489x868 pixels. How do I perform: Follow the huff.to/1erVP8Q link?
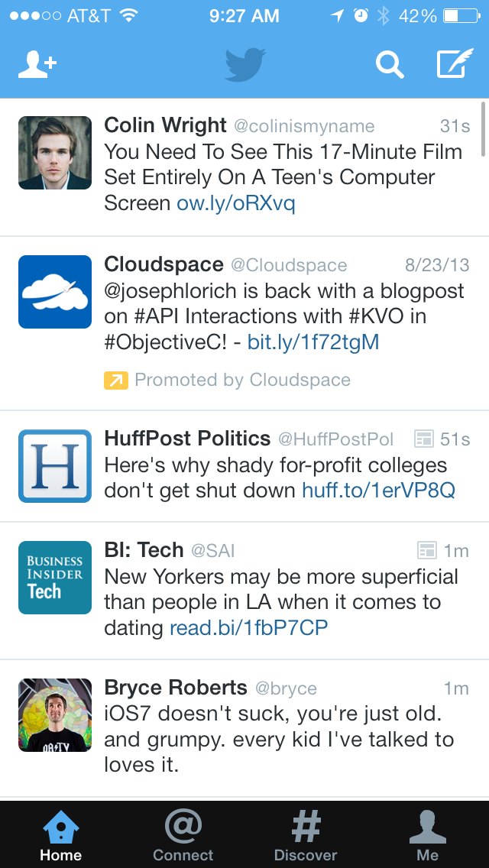(378, 490)
